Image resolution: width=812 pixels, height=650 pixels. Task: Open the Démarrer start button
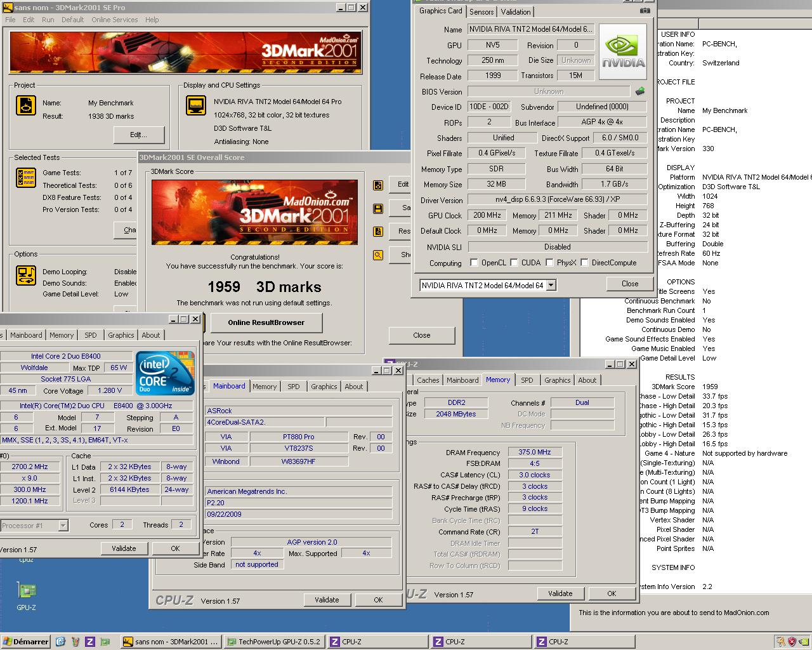pyautogui.click(x=26, y=642)
